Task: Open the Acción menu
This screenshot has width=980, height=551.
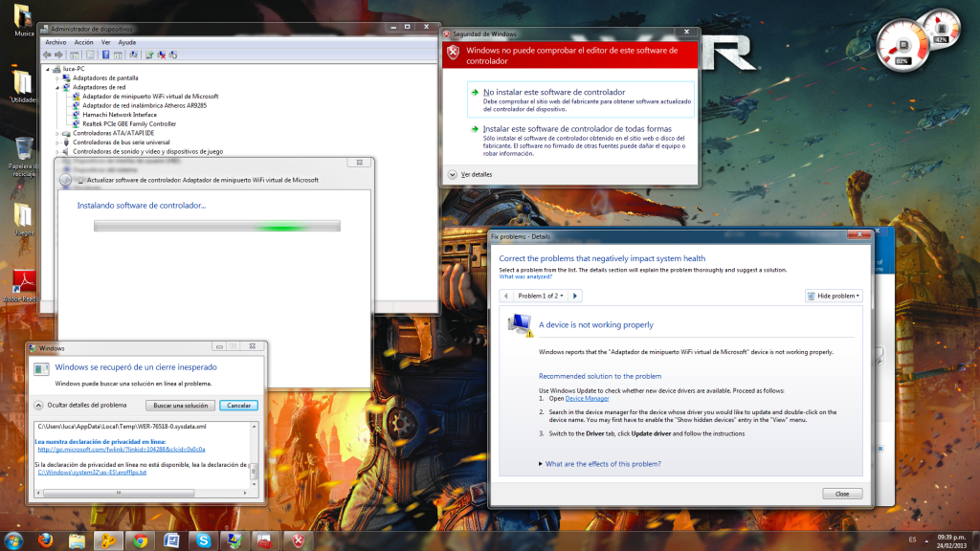Action: pos(84,42)
